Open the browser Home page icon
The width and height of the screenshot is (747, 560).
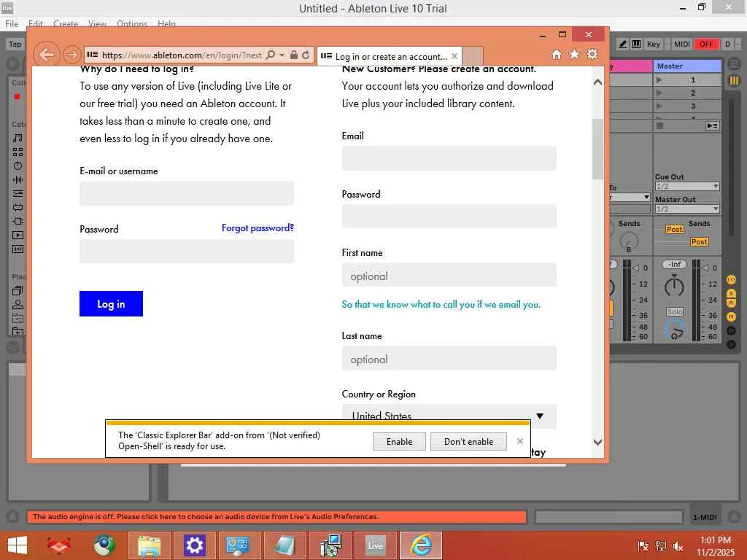[557, 54]
